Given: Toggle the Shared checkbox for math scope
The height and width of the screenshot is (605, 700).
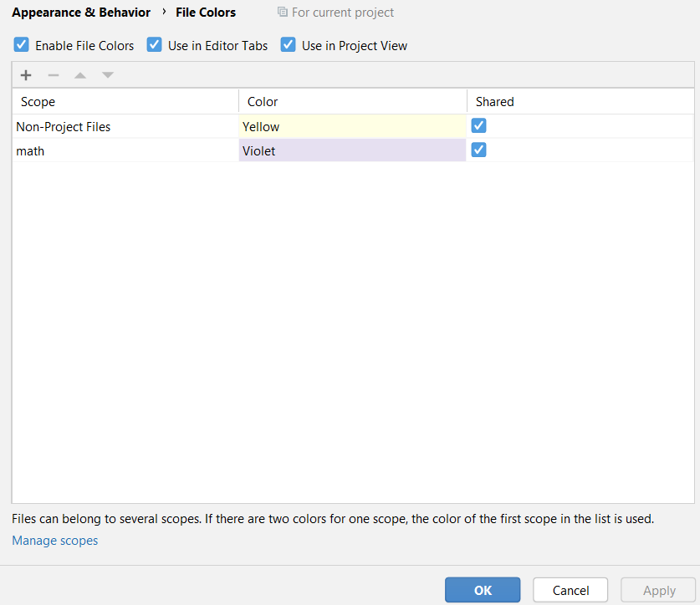Looking at the screenshot, I should [478, 150].
